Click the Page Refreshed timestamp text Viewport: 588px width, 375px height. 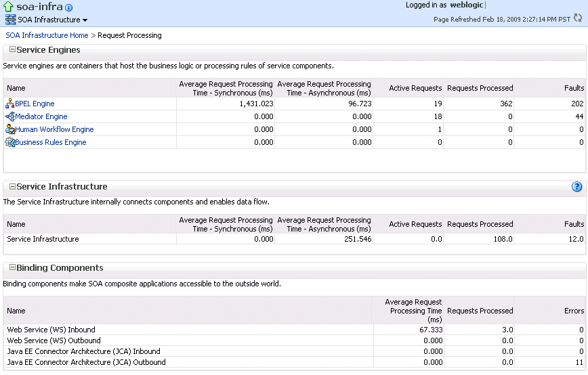tap(502, 19)
